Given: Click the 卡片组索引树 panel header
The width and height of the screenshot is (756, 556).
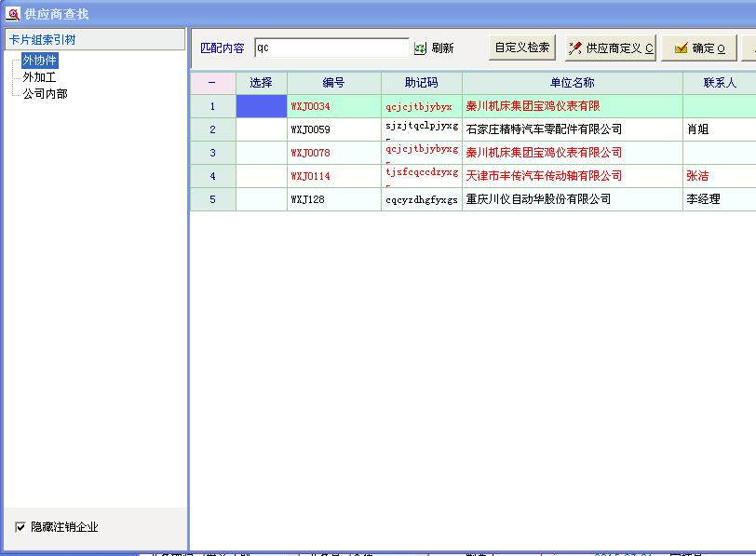Looking at the screenshot, I should coord(94,39).
